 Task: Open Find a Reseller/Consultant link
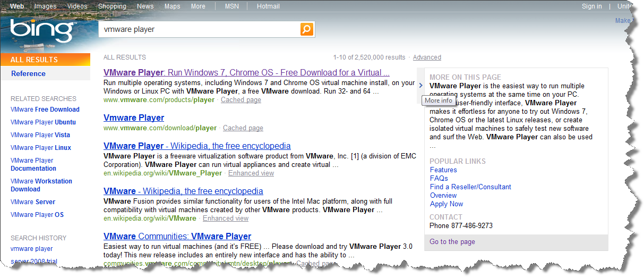tap(470, 187)
